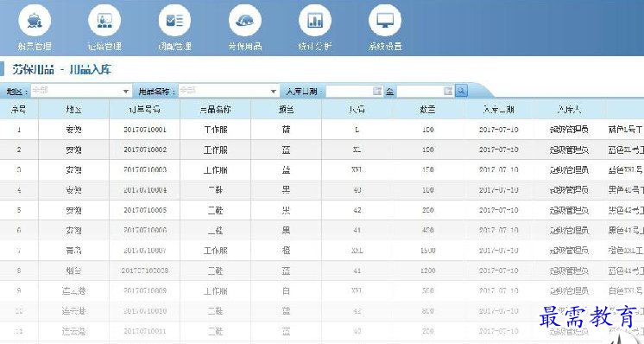The height and width of the screenshot is (344, 644).
Task: Sort by the 序号 column header
Action: (19, 109)
